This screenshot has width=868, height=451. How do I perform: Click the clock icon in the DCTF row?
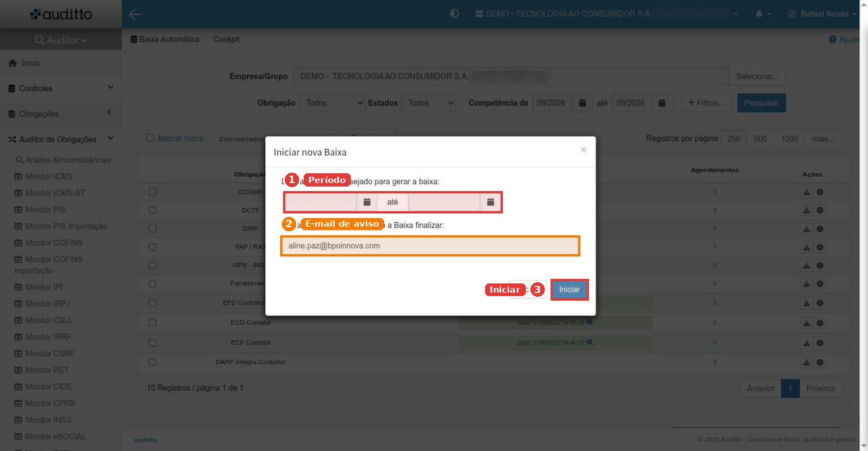tap(820, 211)
